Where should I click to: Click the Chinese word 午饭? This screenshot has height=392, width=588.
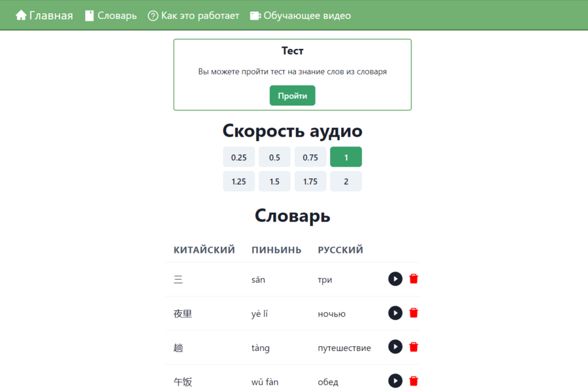click(x=183, y=382)
